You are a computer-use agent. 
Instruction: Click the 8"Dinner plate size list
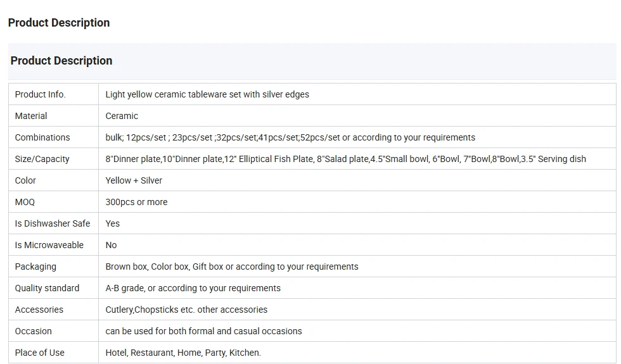346,159
